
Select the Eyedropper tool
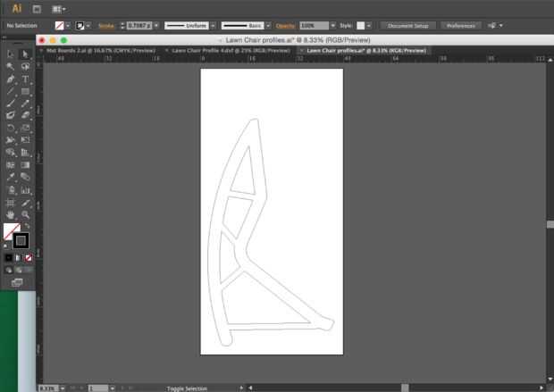coord(11,177)
